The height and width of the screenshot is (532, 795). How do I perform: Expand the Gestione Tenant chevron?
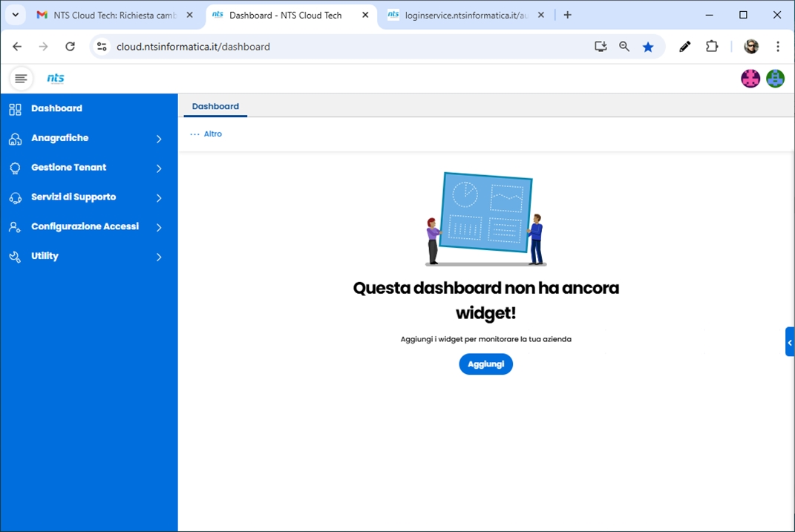pos(159,168)
